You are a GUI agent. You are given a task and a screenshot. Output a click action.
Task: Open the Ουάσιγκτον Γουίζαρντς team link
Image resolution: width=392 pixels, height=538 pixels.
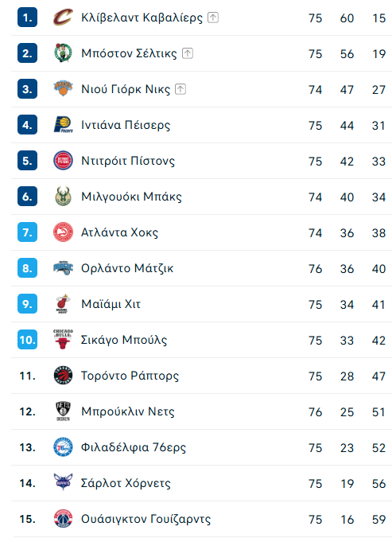click(146, 519)
